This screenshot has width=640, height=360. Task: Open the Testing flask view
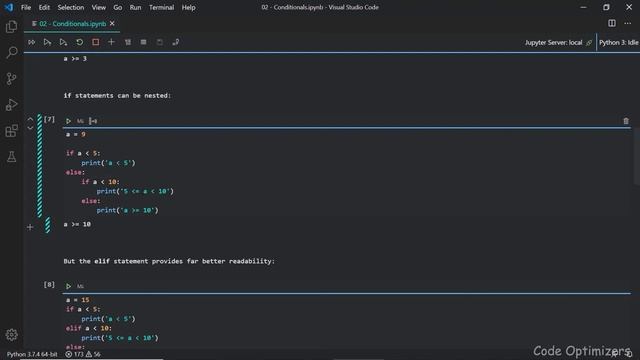pos(11,157)
